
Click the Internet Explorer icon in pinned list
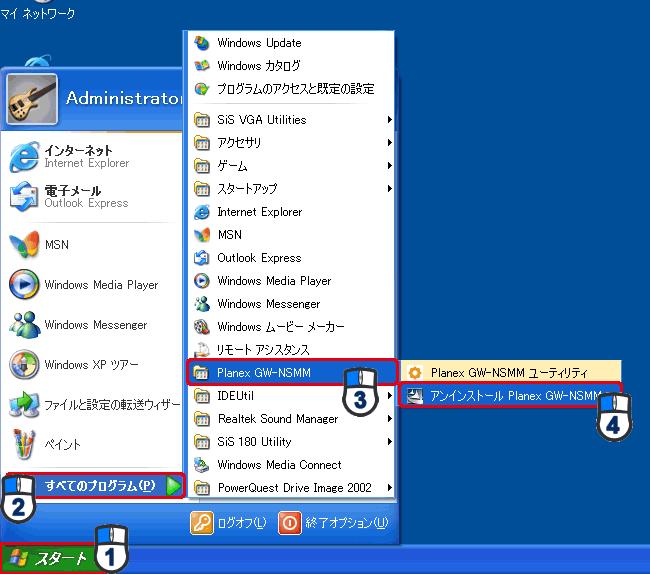(24, 157)
